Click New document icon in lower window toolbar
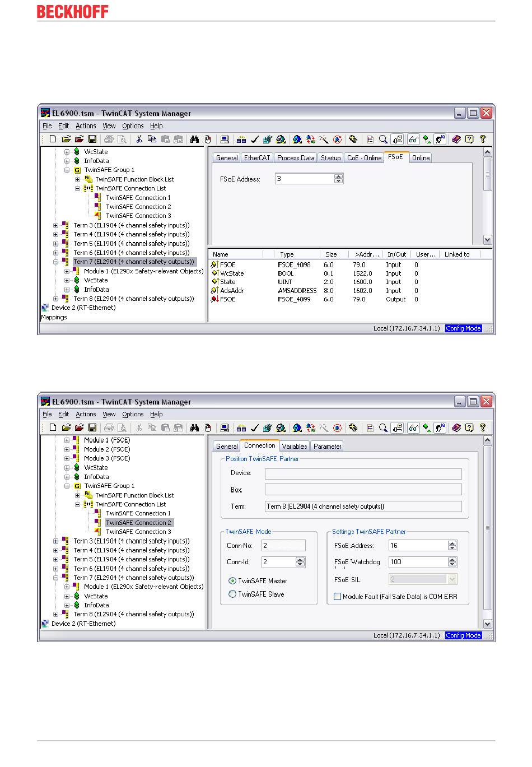532x767 pixels. (53, 427)
